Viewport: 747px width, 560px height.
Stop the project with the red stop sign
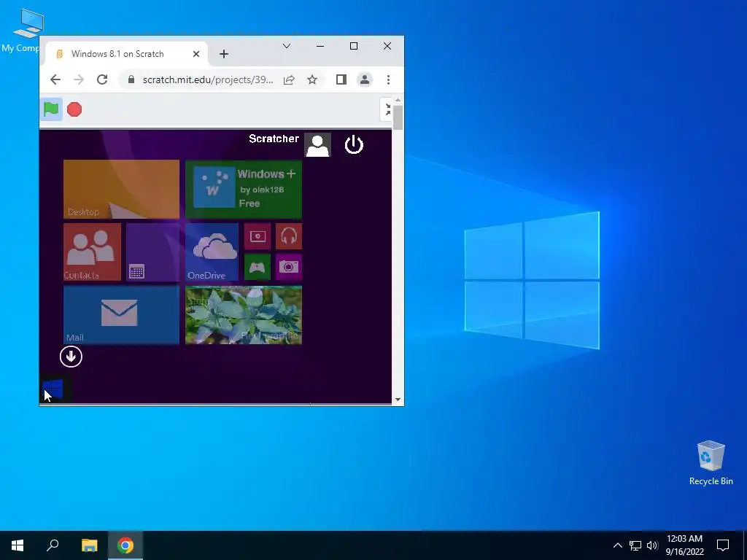click(74, 109)
